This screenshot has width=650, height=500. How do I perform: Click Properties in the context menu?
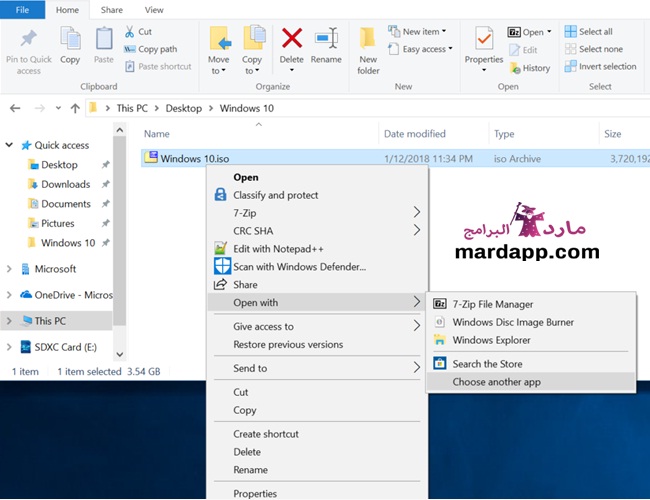[255, 493]
